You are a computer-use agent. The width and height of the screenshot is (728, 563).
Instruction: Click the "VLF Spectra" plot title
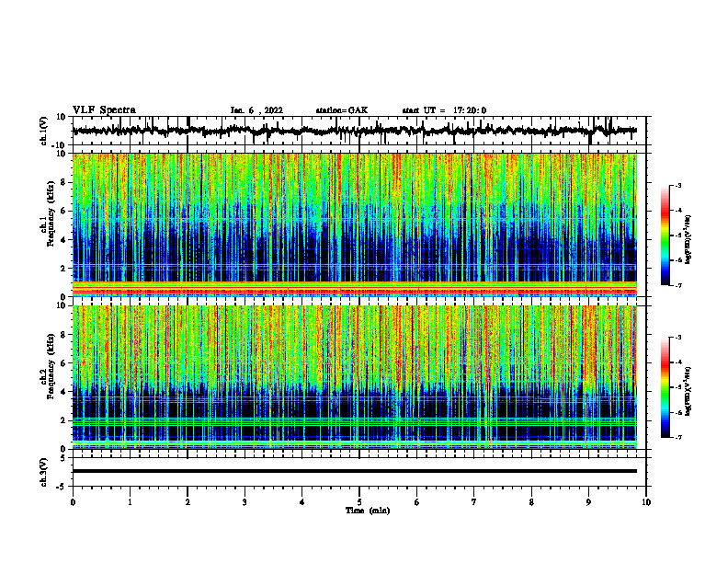point(104,110)
